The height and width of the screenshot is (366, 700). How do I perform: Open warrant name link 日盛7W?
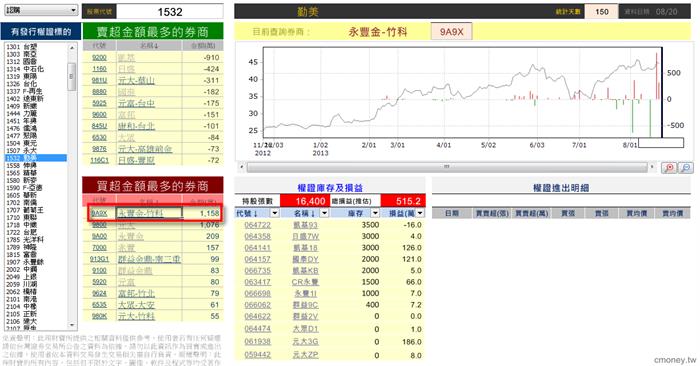click(305, 236)
